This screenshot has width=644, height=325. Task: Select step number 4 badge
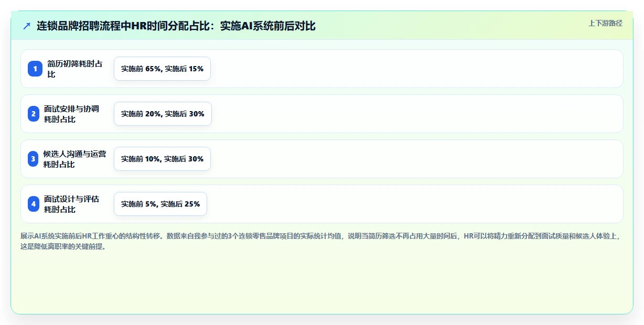point(34,204)
